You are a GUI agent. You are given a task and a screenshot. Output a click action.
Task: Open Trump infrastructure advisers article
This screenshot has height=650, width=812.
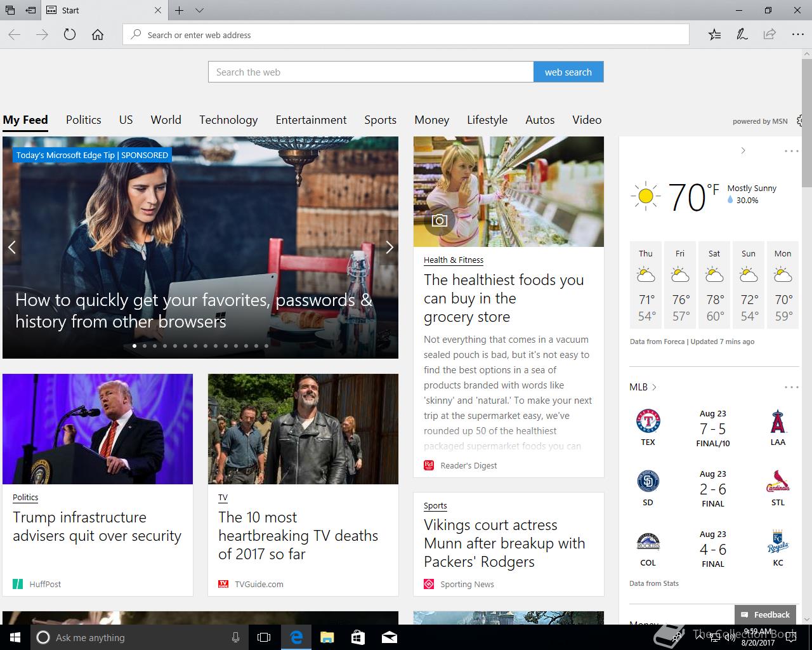97,527
